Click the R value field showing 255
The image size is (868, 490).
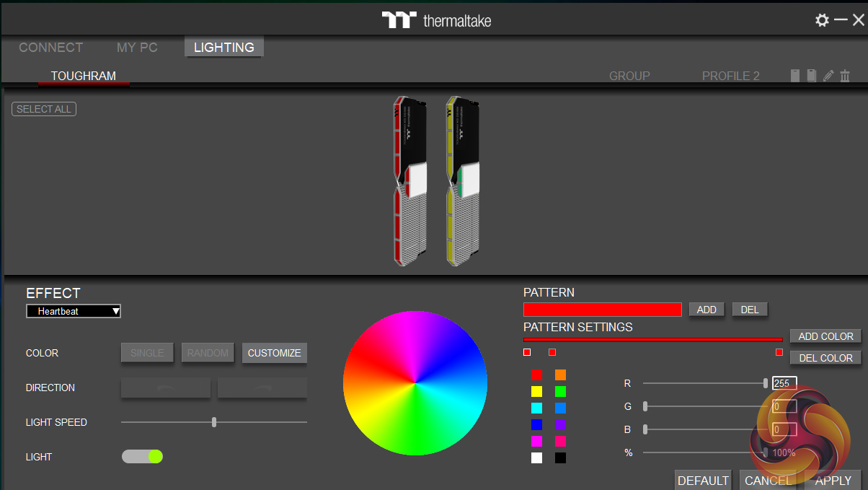(x=784, y=383)
